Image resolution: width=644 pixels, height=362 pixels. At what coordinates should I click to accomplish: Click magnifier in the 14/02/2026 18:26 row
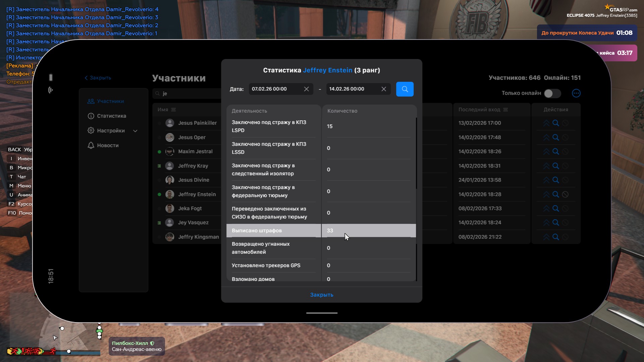pyautogui.click(x=555, y=152)
